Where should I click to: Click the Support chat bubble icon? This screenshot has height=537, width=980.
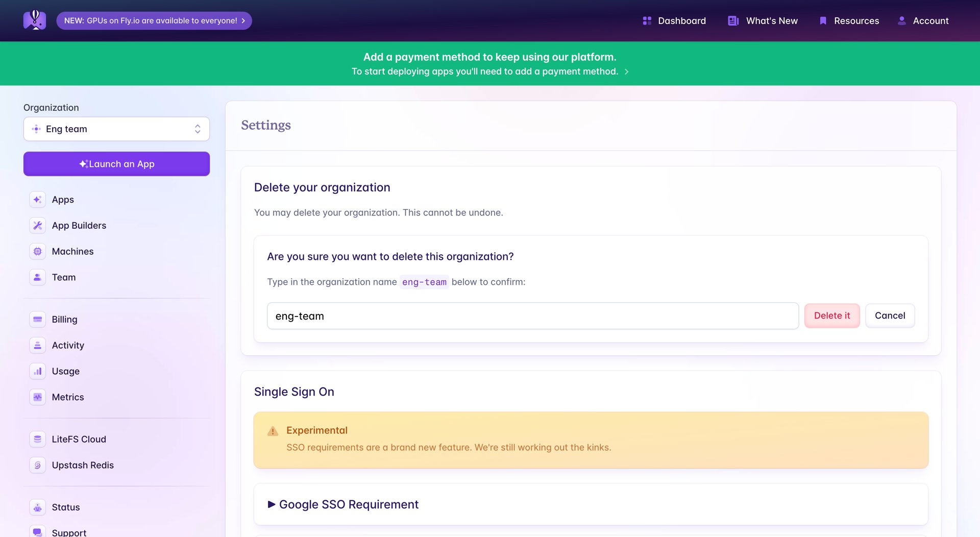pos(37,532)
